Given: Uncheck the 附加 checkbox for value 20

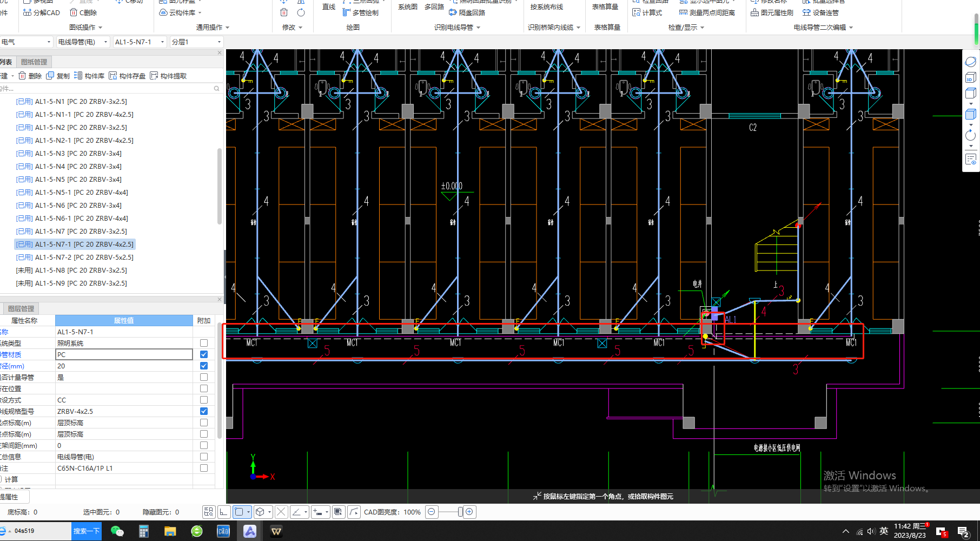Looking at the screenshot, I should click(x=204, y=366).
